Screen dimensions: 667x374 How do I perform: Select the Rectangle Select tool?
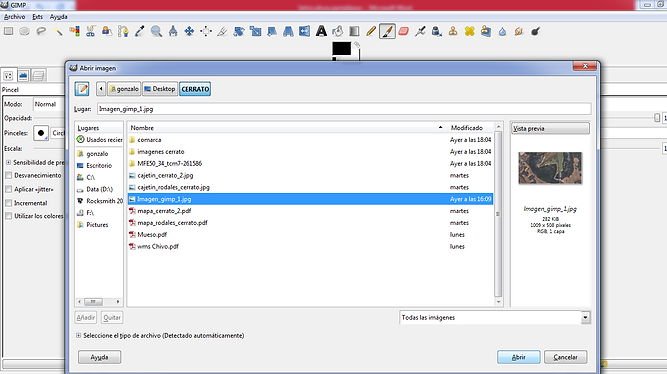[9, 31]
